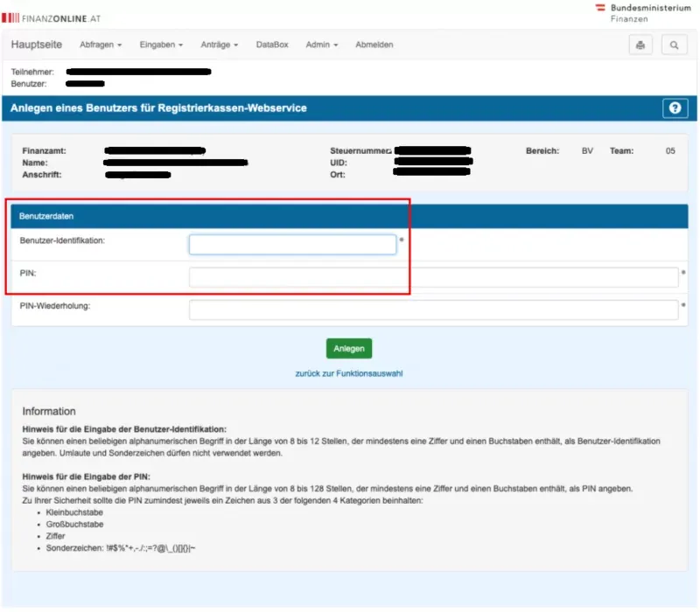
Task: Click the Hinweis für die Eingabe der PIN heading
Action: 86,476
